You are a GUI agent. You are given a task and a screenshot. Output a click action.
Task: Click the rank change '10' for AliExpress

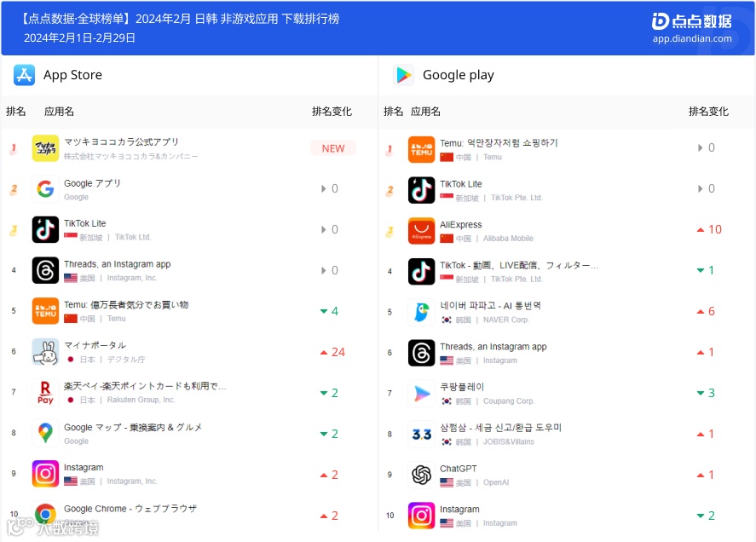pyautogui.click(x=709, y=229)
